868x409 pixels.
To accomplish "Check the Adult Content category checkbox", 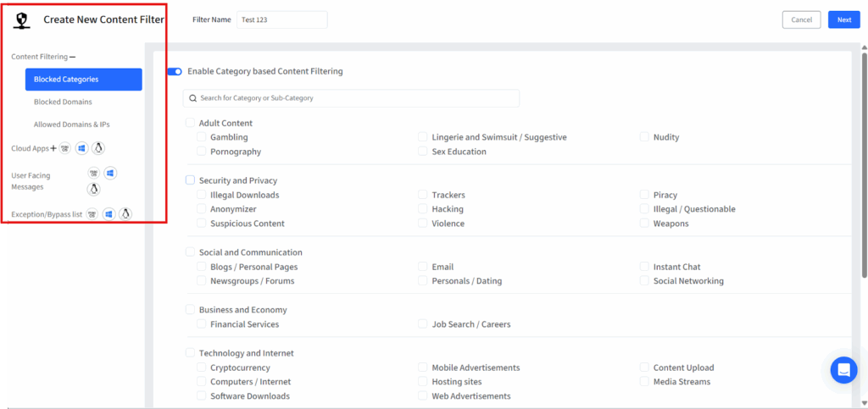I will [x=190, y=123].
